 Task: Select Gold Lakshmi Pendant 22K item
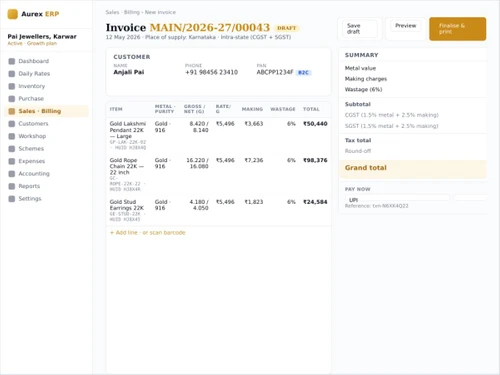point(128,130)
